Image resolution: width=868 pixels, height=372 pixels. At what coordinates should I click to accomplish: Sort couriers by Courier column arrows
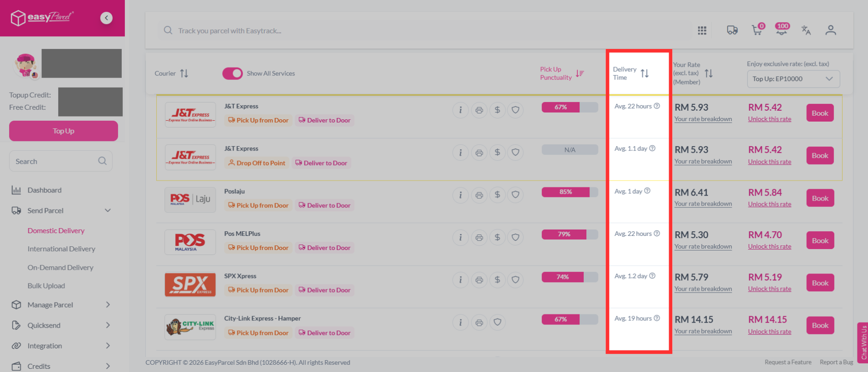(184, 73)
